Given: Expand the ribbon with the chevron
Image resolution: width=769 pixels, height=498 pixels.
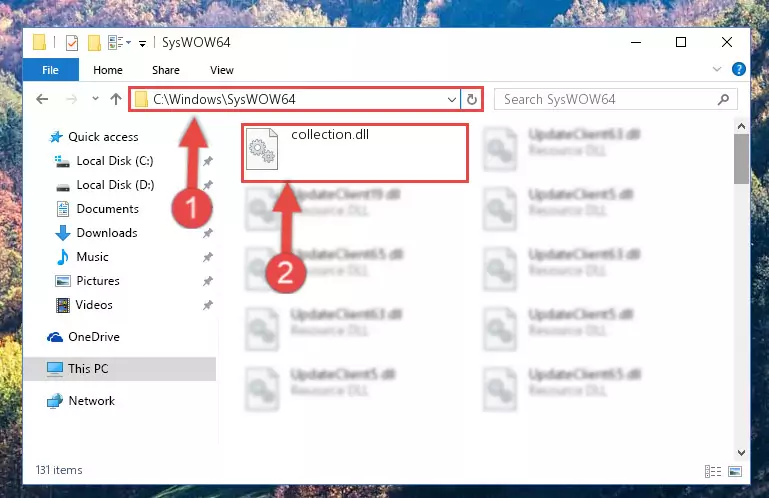Looking at the screenshot, I should pos(717,69).
